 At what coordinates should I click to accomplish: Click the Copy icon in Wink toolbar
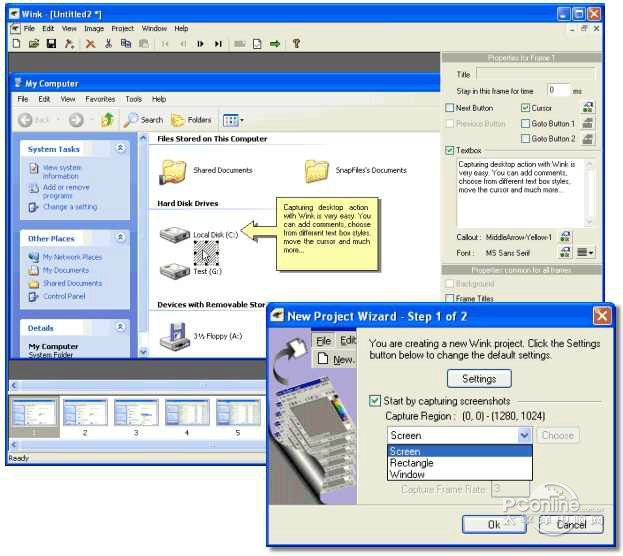coord(126,43)
